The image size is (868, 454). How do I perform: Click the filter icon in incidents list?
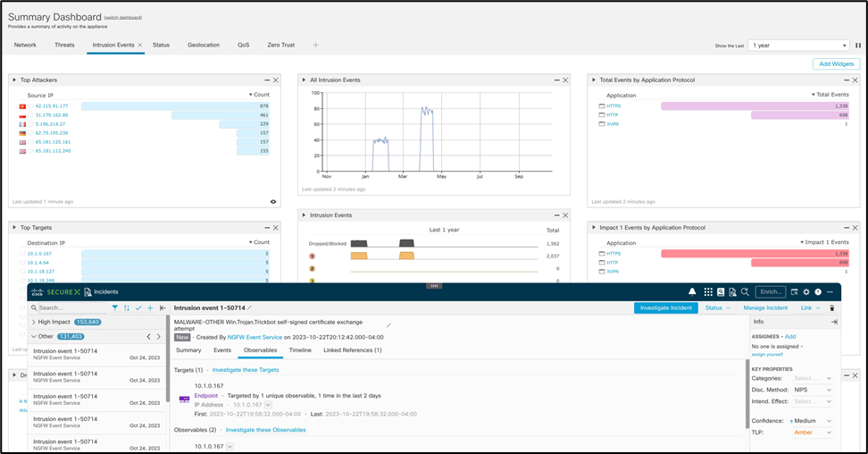(114, 307)
